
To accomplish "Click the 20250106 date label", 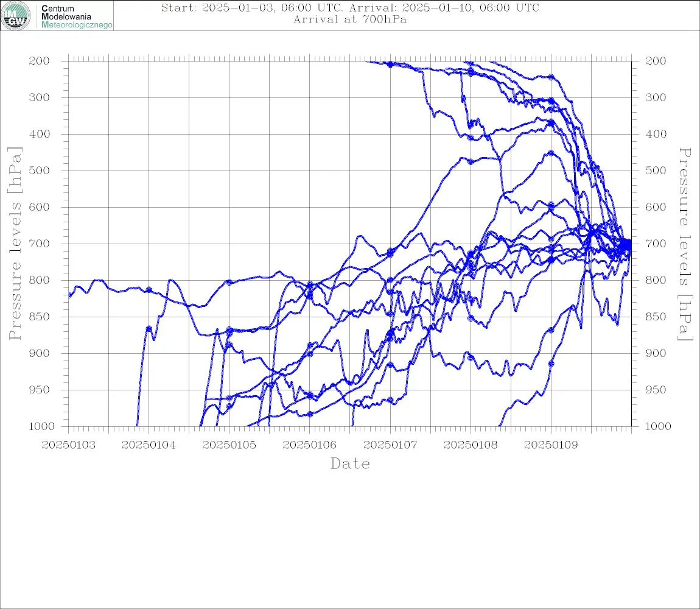I will click(309, 445).
